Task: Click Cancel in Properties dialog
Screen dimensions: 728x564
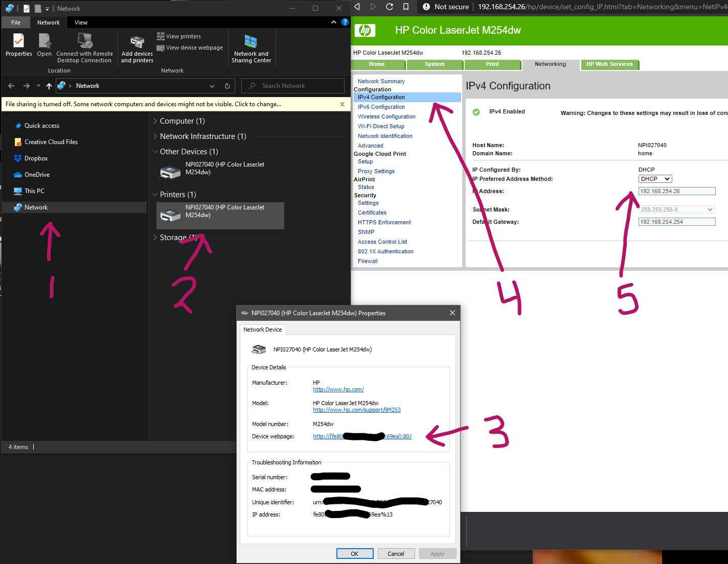Action: (396, 554)
